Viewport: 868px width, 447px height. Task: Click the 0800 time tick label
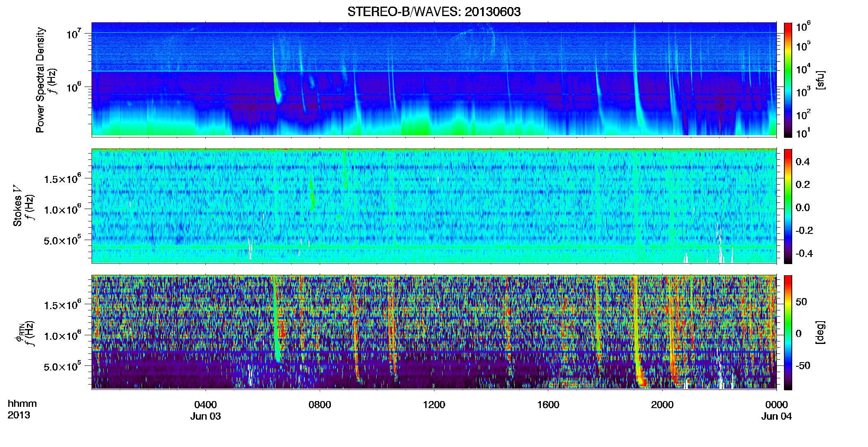(320, 405)
